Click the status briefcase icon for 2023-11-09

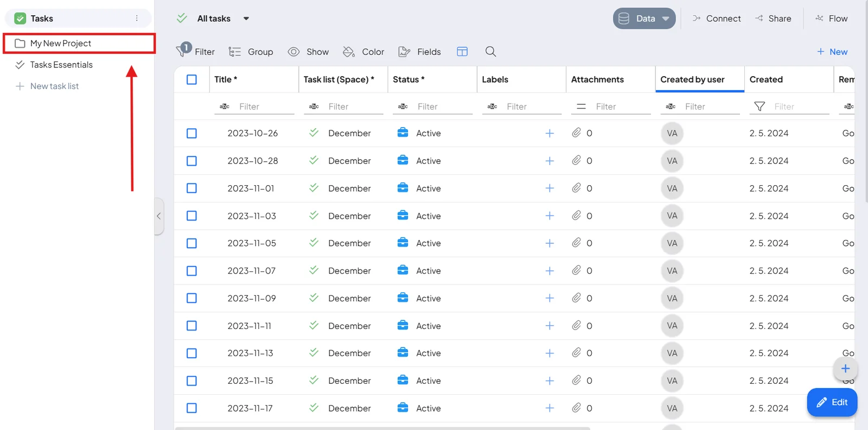click(403, 298)
